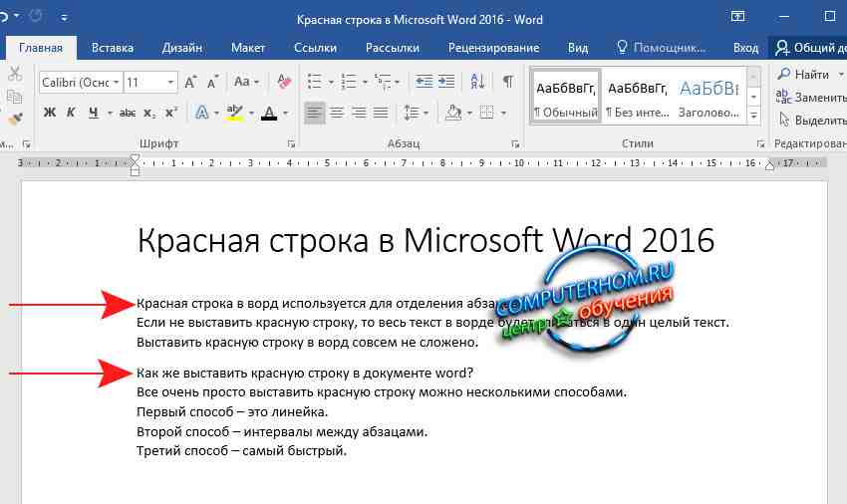Click the numbered list icon
Image resolution: width=847 pixels, height=504 pixels.
[x=349, y=82]
